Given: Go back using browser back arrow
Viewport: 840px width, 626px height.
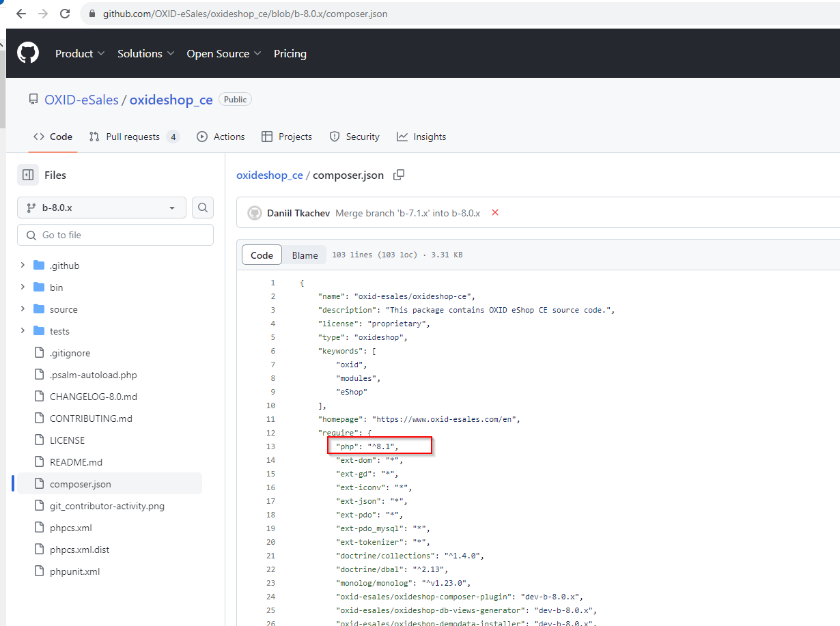Looking at the screenshot, I should pyautogui.click(x=20, y=14).
